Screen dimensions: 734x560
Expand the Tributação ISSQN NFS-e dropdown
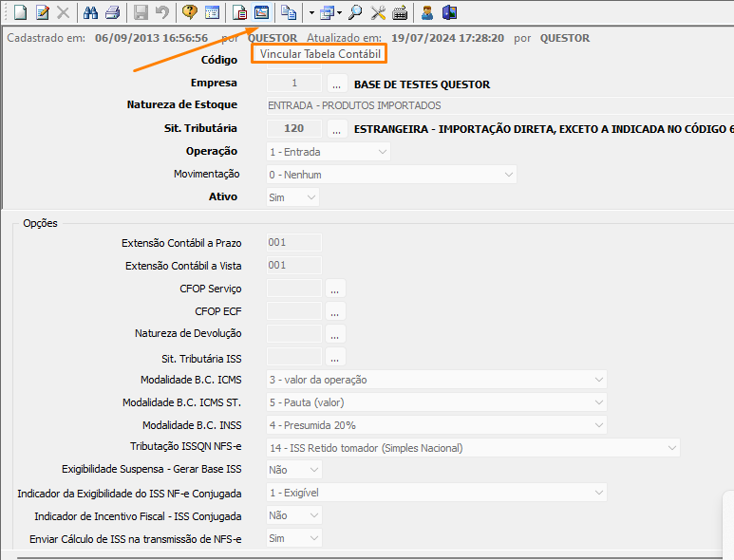point(672,448)
